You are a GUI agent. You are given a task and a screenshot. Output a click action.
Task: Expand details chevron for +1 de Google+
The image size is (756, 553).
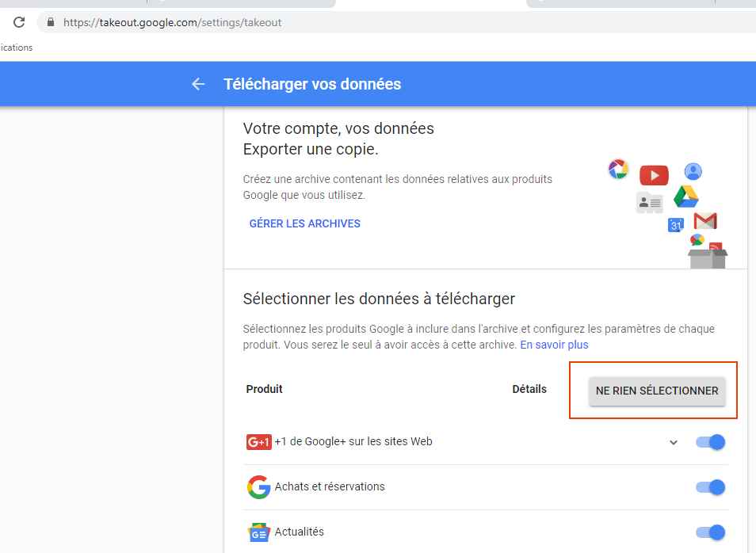click(x=674, y=442)
